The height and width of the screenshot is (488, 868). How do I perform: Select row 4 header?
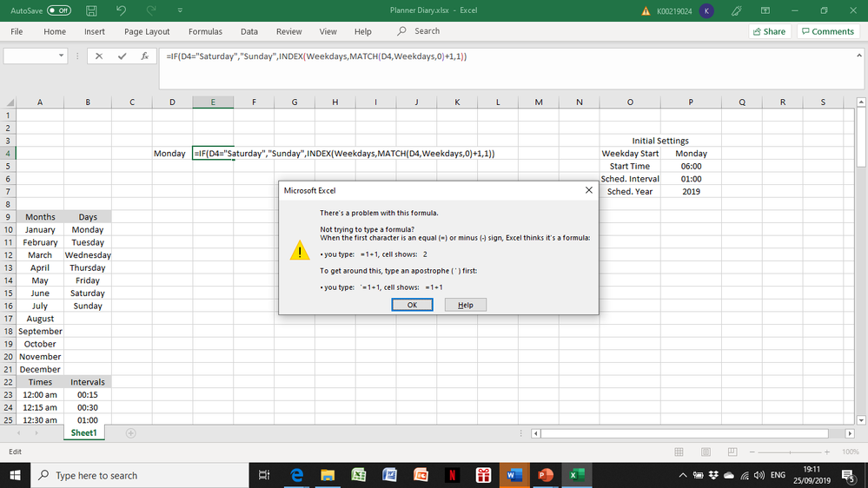point(8,154)
